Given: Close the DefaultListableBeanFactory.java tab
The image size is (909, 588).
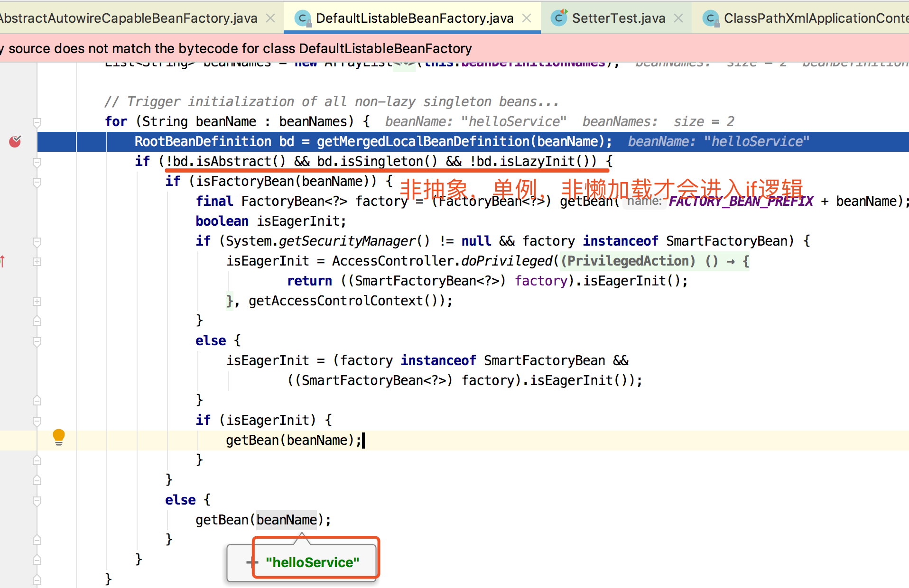Looking at the screenshot, I should (x=527, y=18).
